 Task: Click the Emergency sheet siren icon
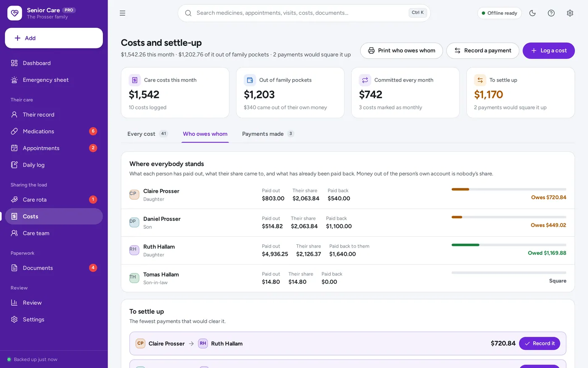[x=14, y=80]
